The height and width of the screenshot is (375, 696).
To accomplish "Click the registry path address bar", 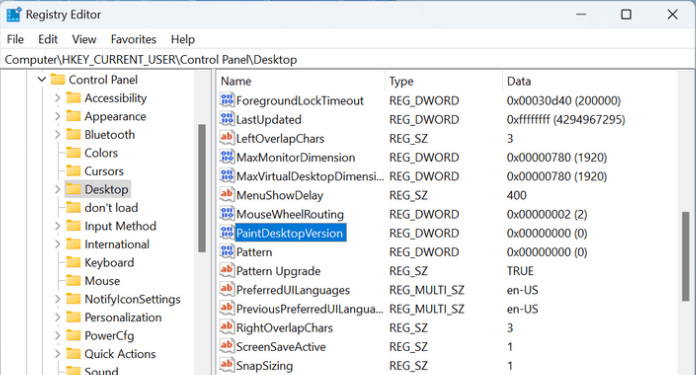I will coord(348,59).
